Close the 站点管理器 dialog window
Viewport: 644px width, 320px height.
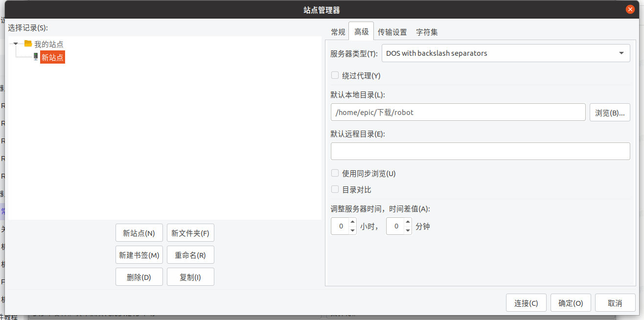click(x=630, y=9)
